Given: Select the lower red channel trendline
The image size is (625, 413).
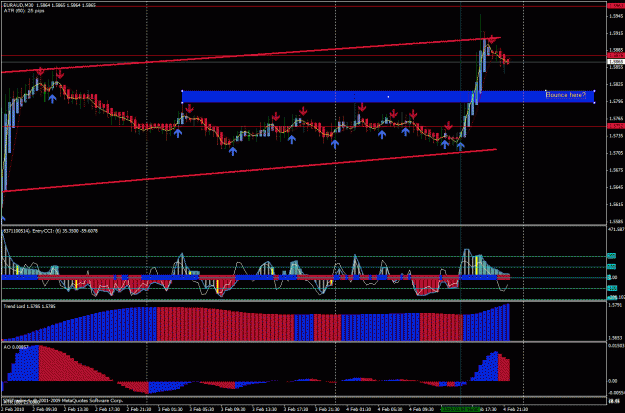Looking at the screenshot, I should click(x=249, y=171).
